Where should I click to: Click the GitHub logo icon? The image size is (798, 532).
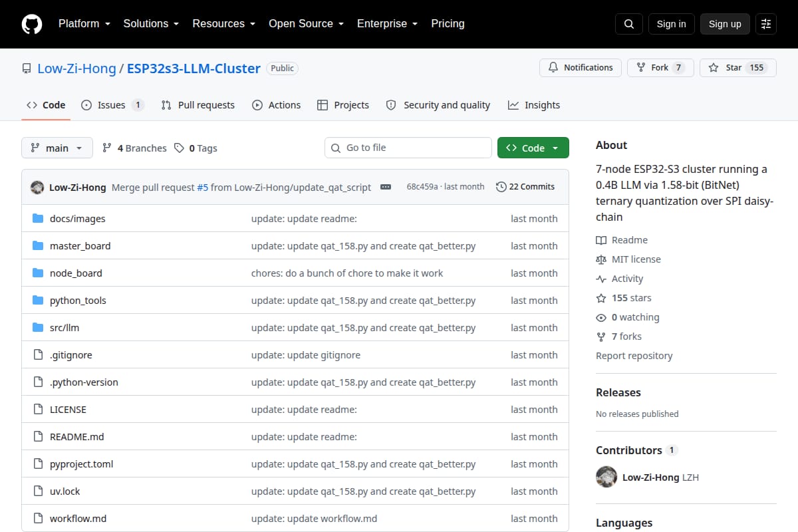tap(32, 24)
